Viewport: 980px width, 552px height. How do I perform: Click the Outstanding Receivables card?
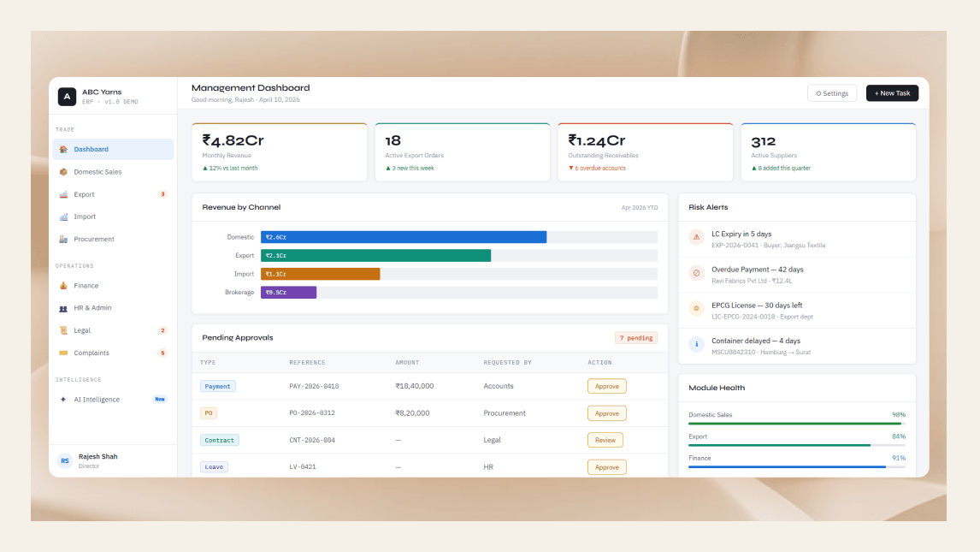click(x=646, y=152)
